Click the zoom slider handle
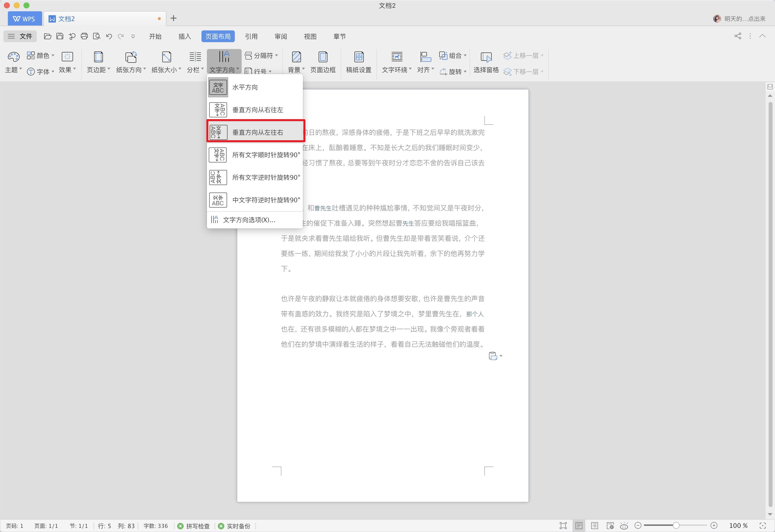 676,526
